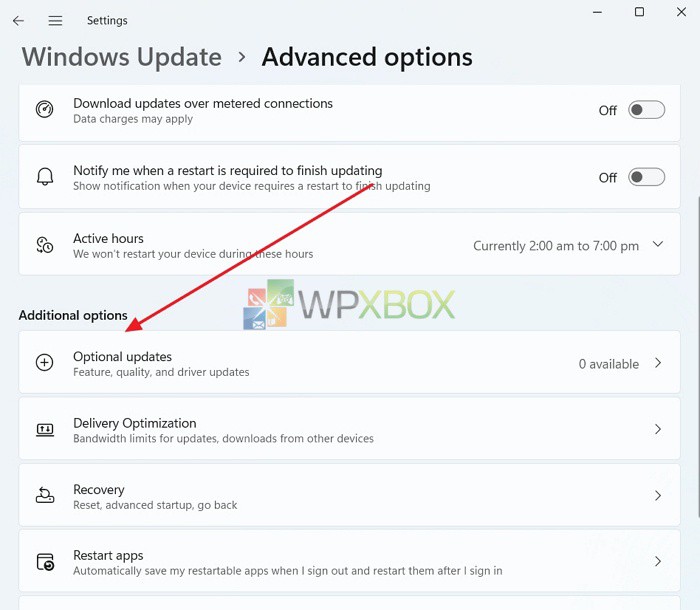
Task: Click the Restart apps icon
Action: coord(45,562)
